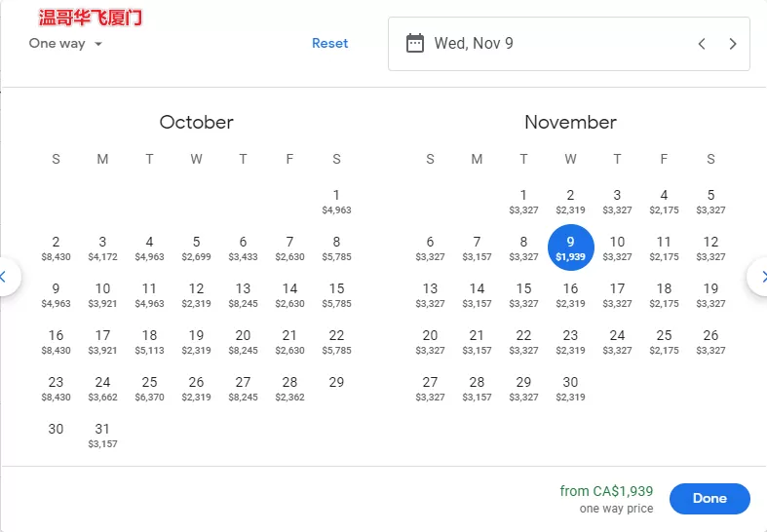The image size is (767, 532).
Task: Choose November 4 priced $2,175
Action: tap(664, 202)
